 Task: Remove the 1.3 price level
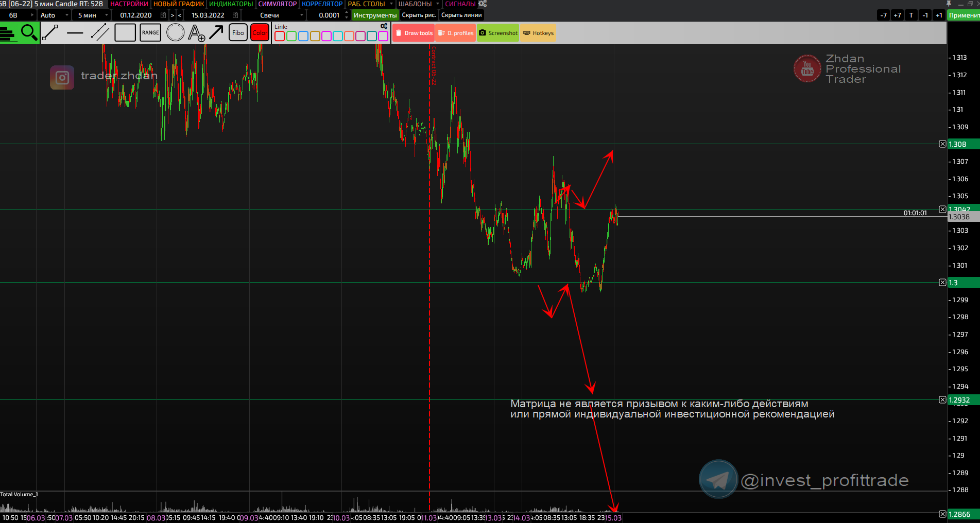(942, 283)
